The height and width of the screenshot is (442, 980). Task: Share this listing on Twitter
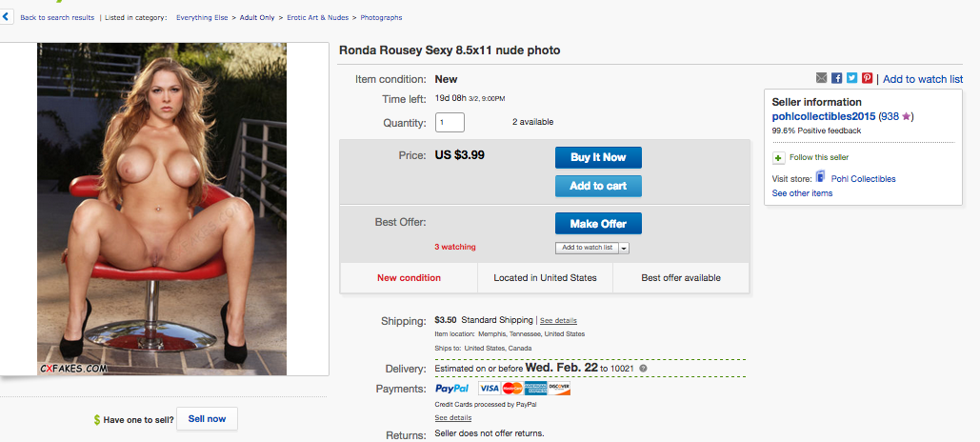(851, 78)
